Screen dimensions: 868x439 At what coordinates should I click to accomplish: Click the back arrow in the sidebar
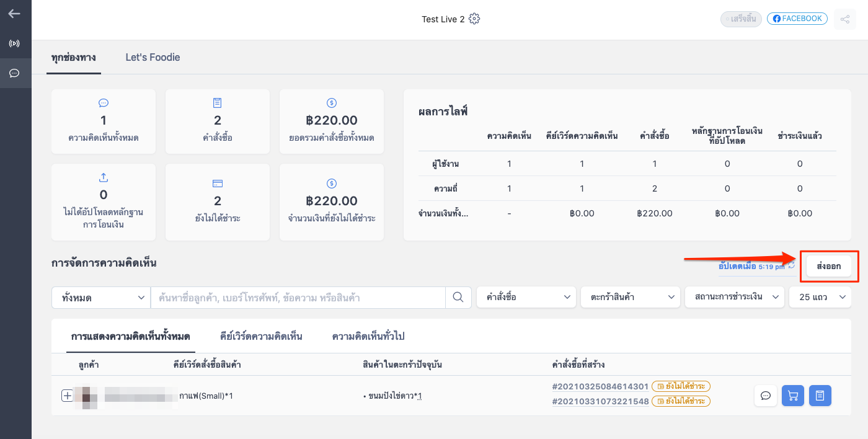(14, 13)
